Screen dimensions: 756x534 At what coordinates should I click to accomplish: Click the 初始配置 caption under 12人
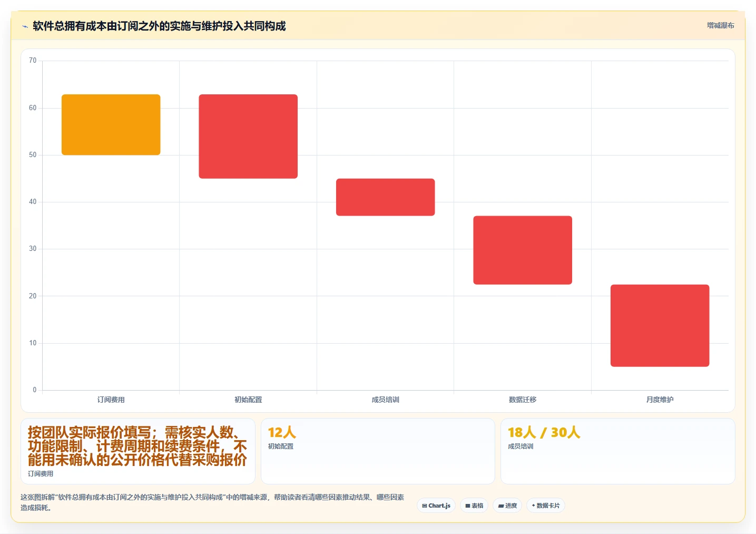[x=281, y=446]
